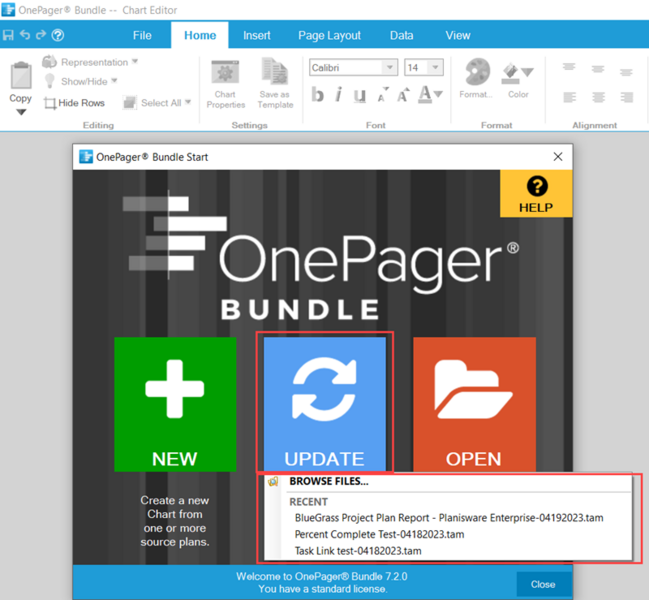The width and height of the screenshot is (649, 600).
Task: Open Chart Properties settings
Action: (226, 85)
